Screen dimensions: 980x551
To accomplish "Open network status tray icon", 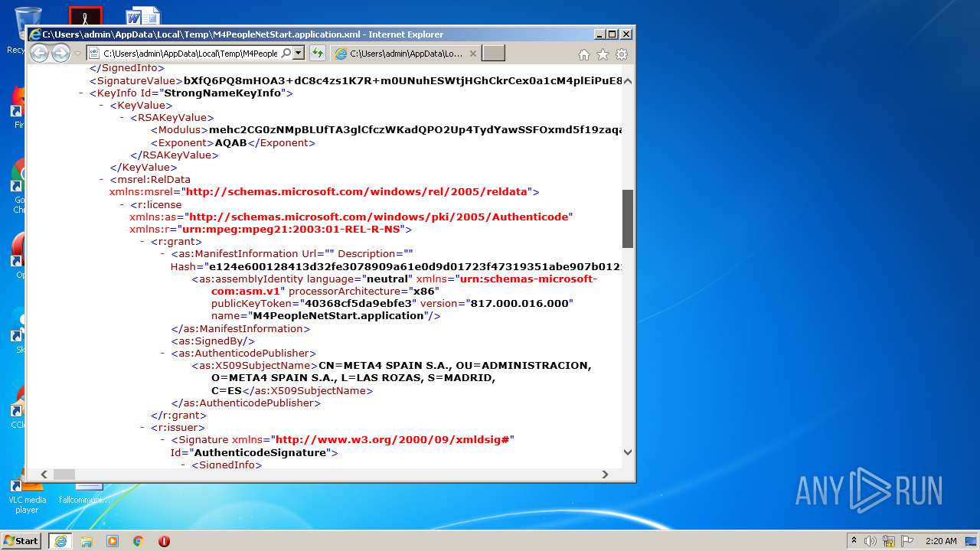I will tap(889, 541).
